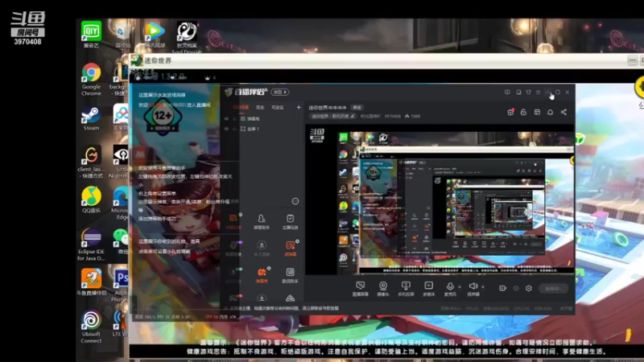Open the skin shirt icon in title bar

pos(529,93)
